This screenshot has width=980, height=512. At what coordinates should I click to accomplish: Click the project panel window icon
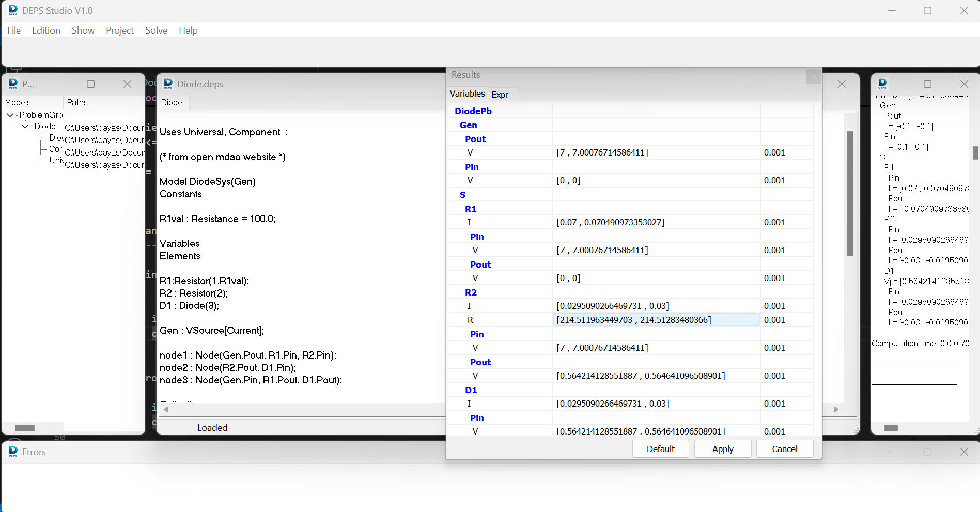pos(13,84)
